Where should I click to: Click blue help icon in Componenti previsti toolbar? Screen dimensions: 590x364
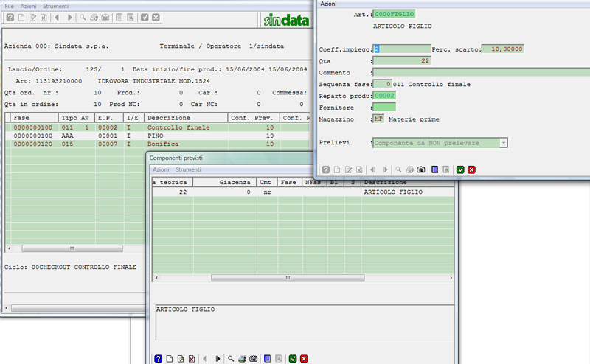click(159, 358)
